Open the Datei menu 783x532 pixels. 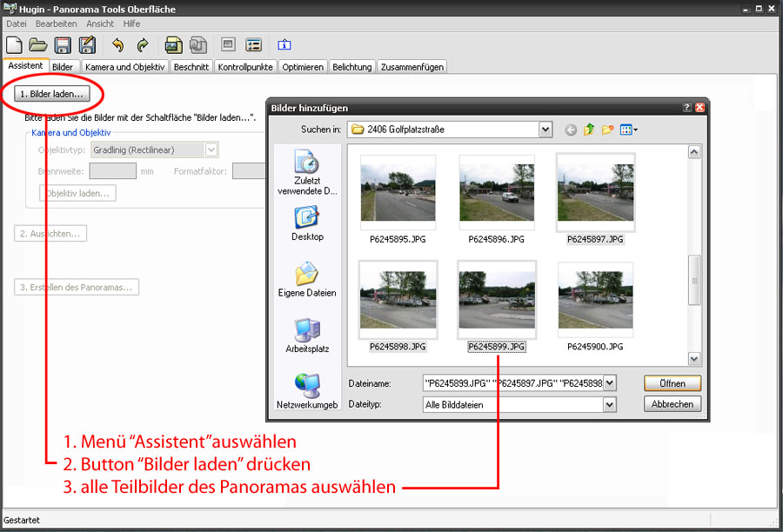(x=17, y=23)
